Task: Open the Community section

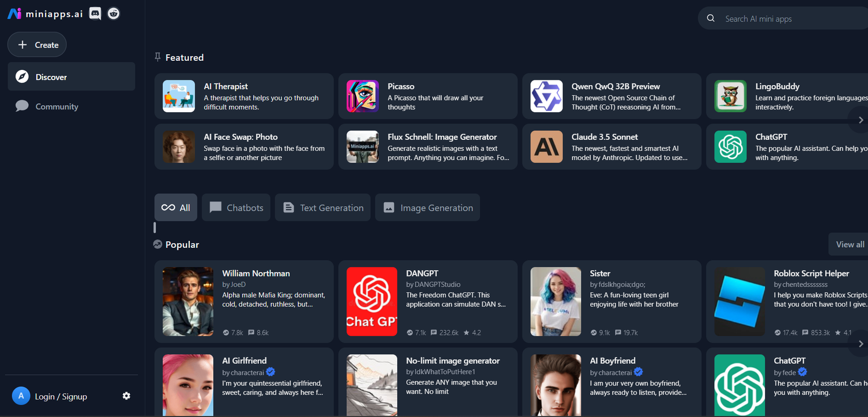Action: tap(56, 107)
